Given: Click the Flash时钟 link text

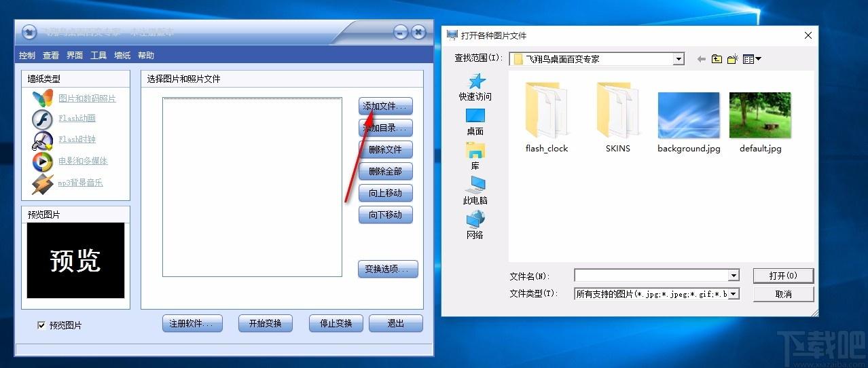Looking at the screenshot, I should tap(77, 139).
